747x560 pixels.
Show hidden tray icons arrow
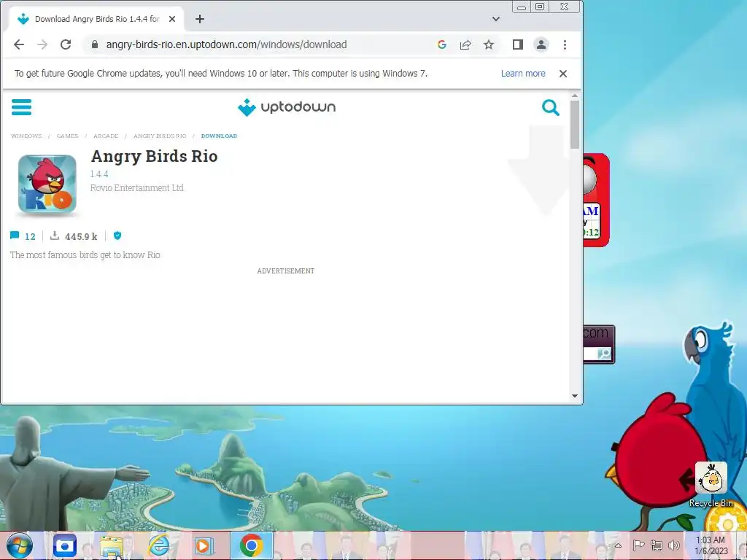click(617, 545)
